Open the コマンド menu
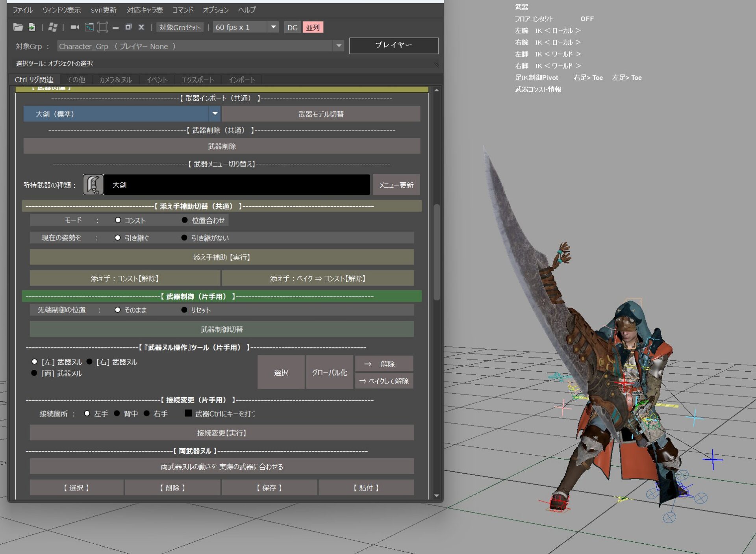This screenshot has height=554, width=756. click(183, 10)
